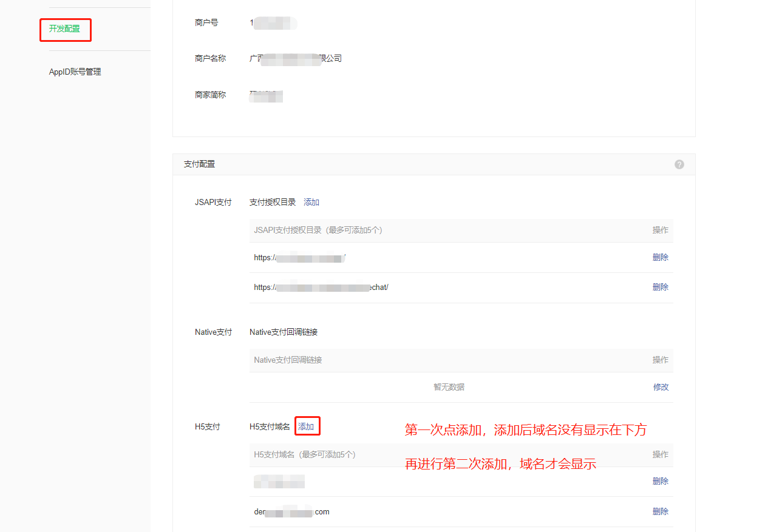The height and width of the screenshot is (532, 765).
Task: Delete the first JSAPI https directory row
Action: click(661, 257)
